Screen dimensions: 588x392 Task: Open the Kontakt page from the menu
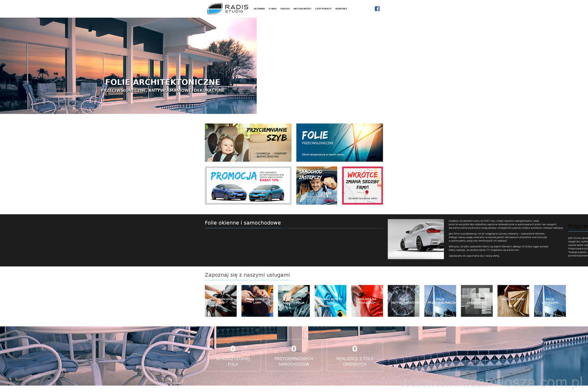(341, 9)
